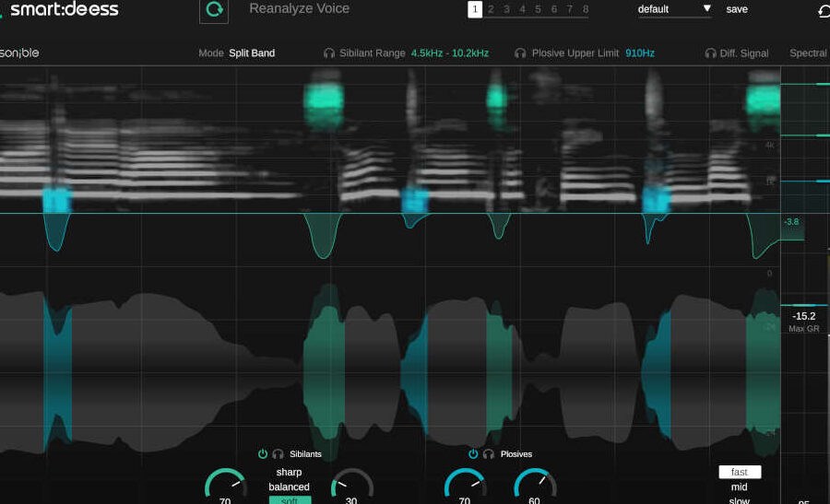This screenshot has width=830, height=504.
Task: Switch to the Spectral view option
Action: click(808, 53)
